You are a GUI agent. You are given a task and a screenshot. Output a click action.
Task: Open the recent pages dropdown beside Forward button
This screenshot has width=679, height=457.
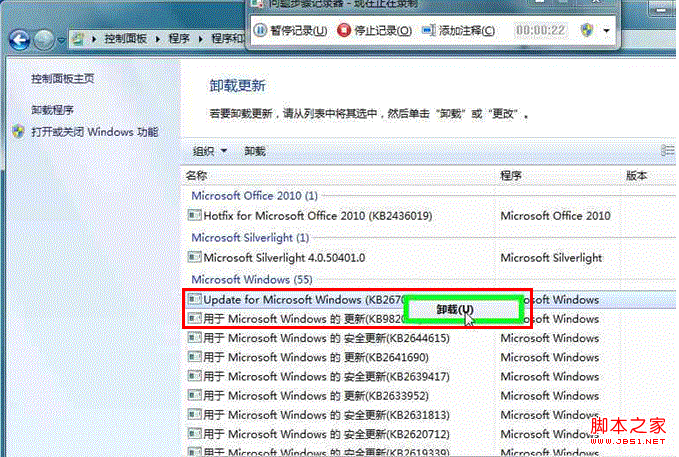[61, 40]
